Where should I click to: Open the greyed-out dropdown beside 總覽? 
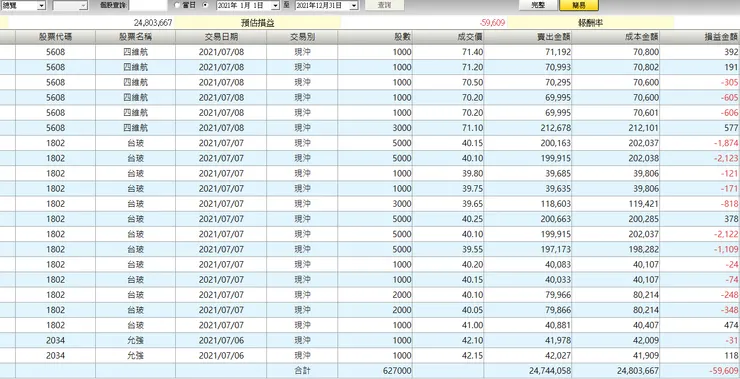(70, 5)
